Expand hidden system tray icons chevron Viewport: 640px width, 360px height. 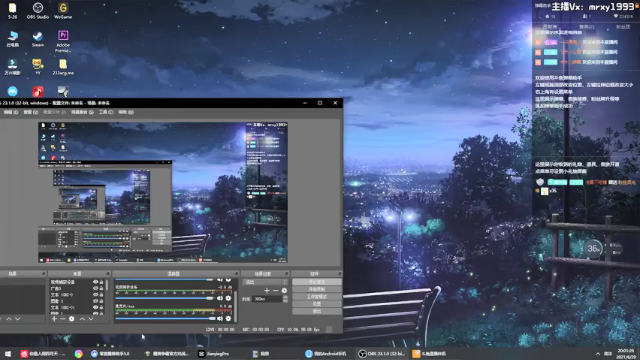[598, 354]
